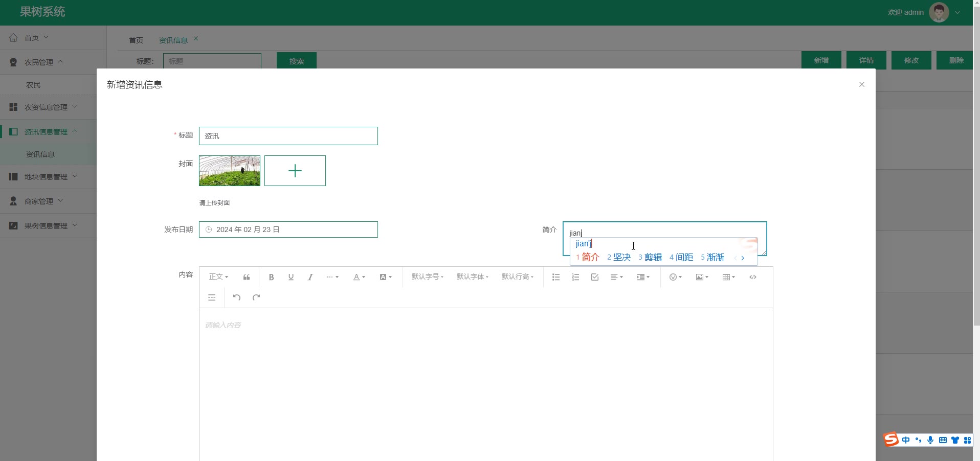Image resolution: width=980 pixels, height=461 pixels.
Task: Open IME soft keyboard icon
Action: pyautogui.click(x=943, y=440)
